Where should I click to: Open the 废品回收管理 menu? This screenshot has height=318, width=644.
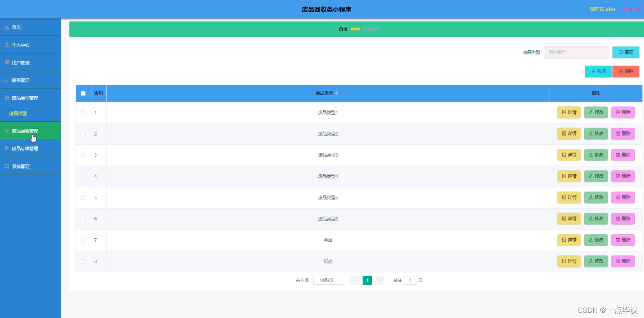[31, 131]
